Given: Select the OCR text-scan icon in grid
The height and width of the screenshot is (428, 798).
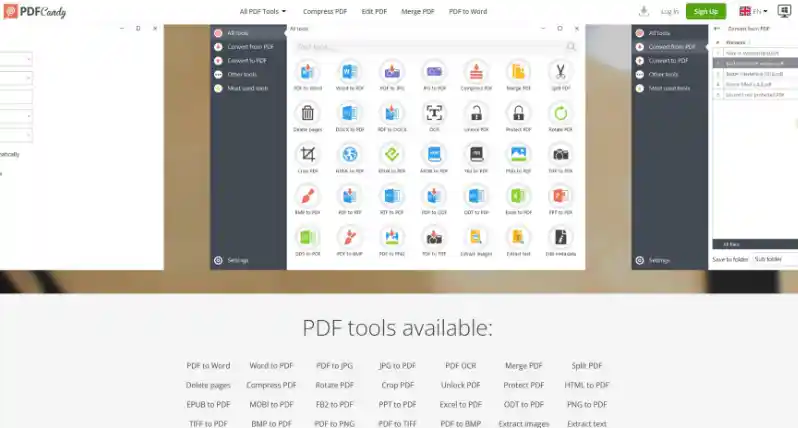Looking at the screenshot, I should click(434, 113).
